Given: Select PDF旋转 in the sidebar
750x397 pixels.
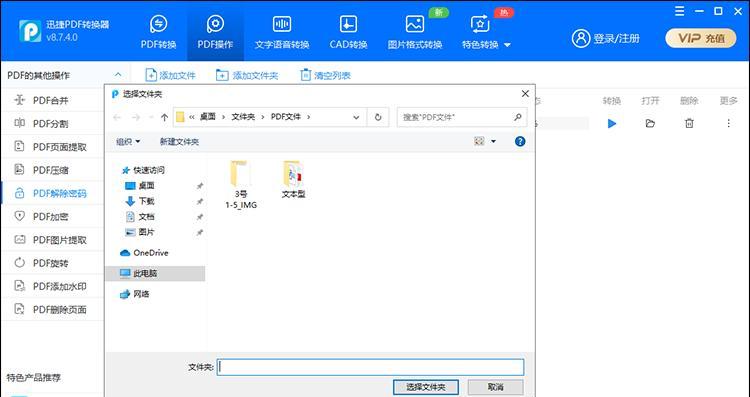Looking at the screenshot, I should click(x=53, y=263).
